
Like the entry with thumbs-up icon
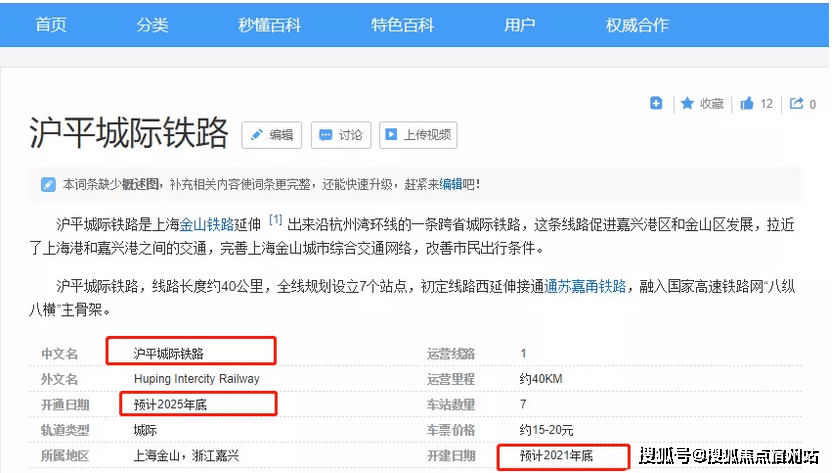tap(747, 103)
